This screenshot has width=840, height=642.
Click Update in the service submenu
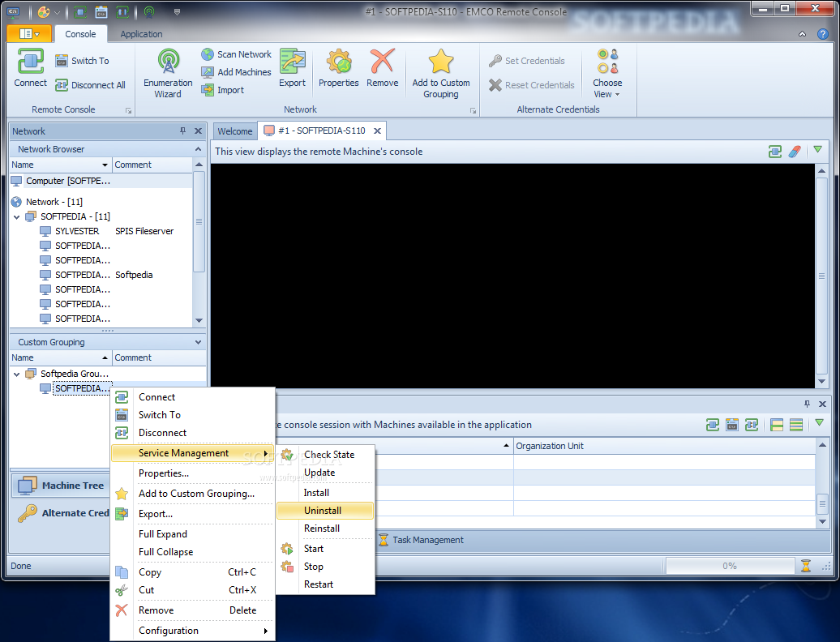click(325, 473)
